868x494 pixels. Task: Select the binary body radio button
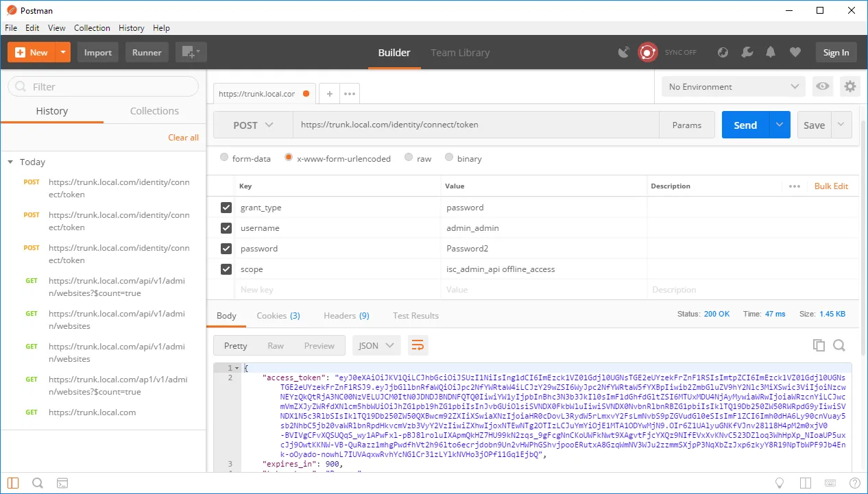tap(449, 158)
